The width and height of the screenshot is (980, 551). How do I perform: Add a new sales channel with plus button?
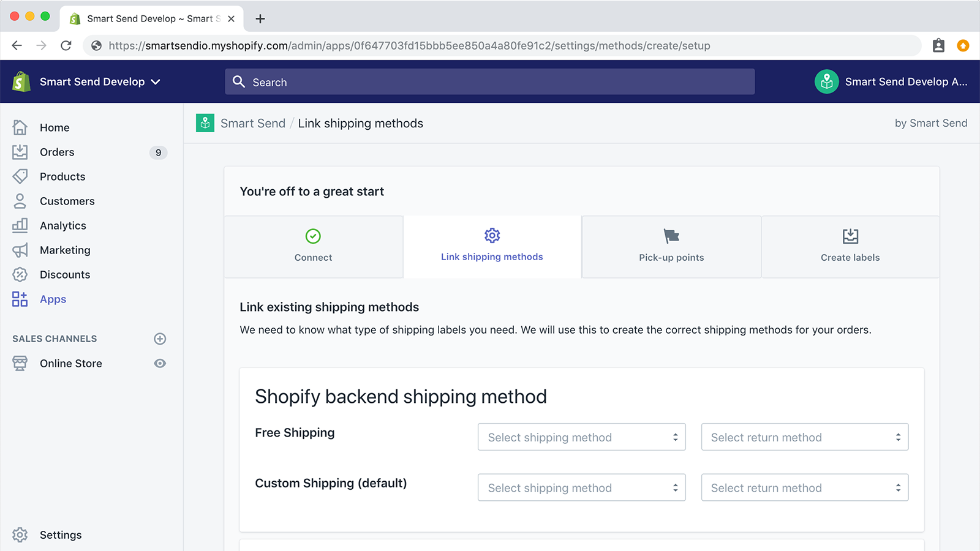(160, 339)
